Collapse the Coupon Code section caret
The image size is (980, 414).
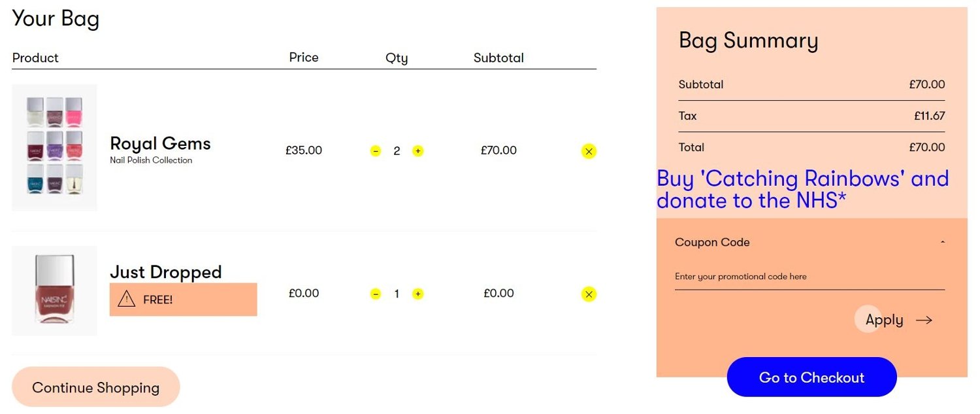click(x=943, y=242)
